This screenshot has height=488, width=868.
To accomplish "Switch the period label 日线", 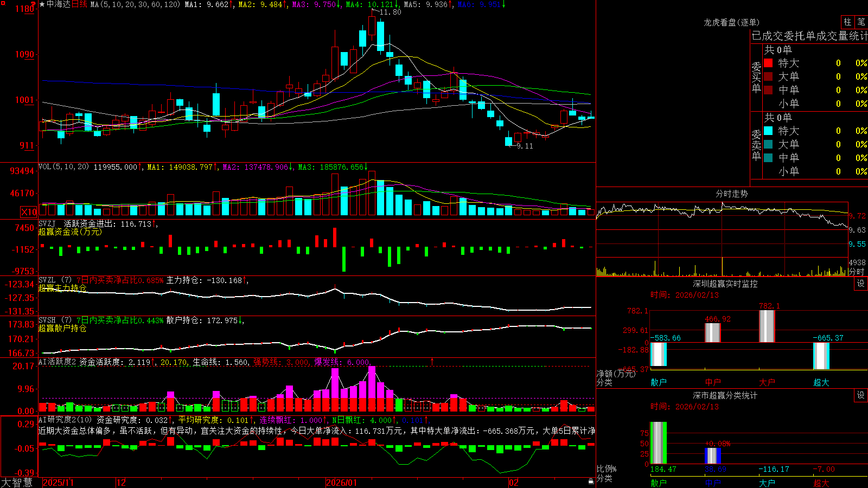I will (x=79, y=4).
